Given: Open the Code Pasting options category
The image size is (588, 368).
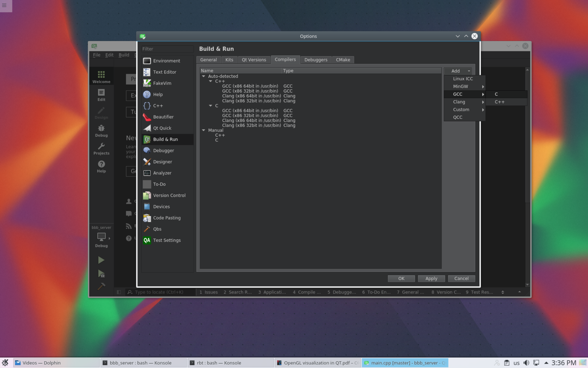Looking at the screenshot, I should point(167,218).
